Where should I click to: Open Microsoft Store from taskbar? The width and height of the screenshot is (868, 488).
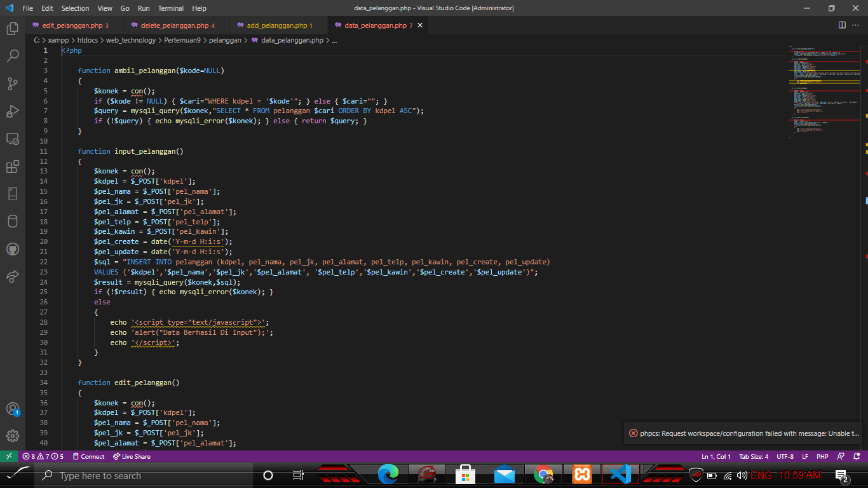coord(465,475)
